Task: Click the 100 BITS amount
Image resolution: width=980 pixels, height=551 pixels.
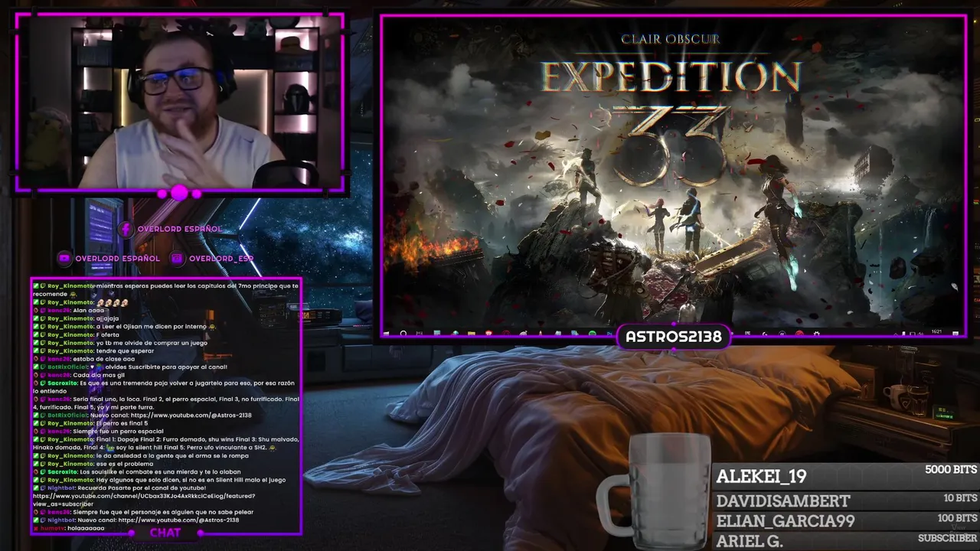Action: tap(957, 518)
